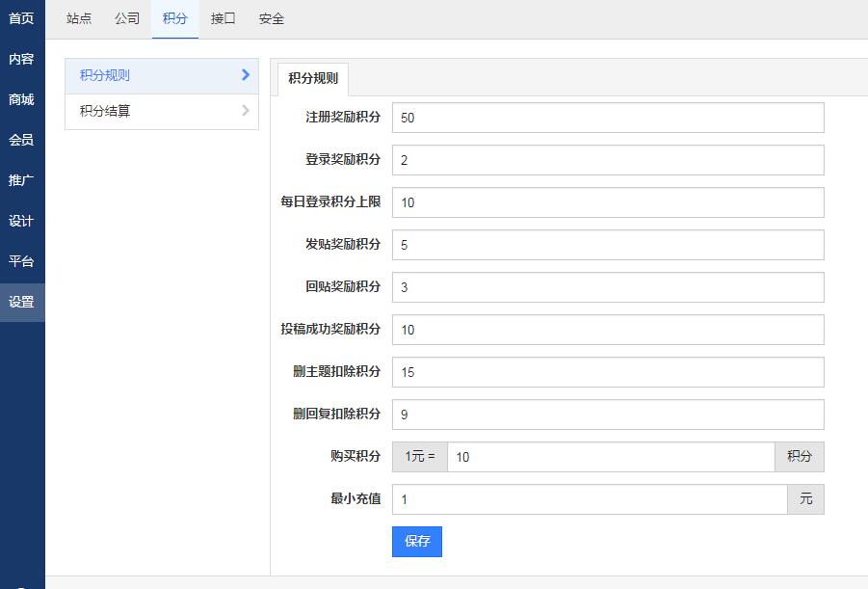Screen dimensions: 868x589
Task: Open 设计 in left navigation
Action: point(21,221)
